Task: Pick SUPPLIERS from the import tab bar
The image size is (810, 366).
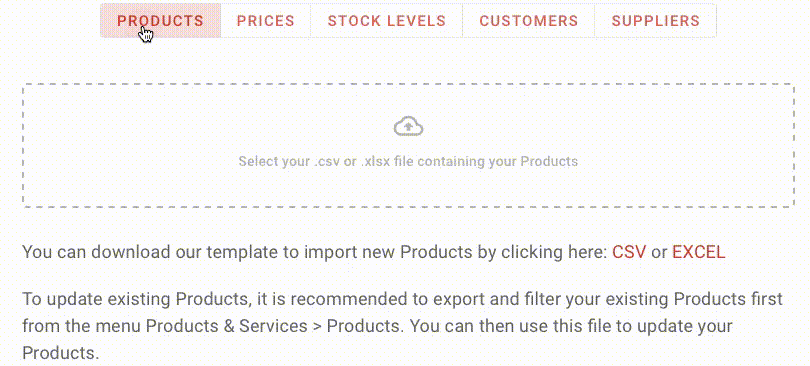Action: point(656,21)
